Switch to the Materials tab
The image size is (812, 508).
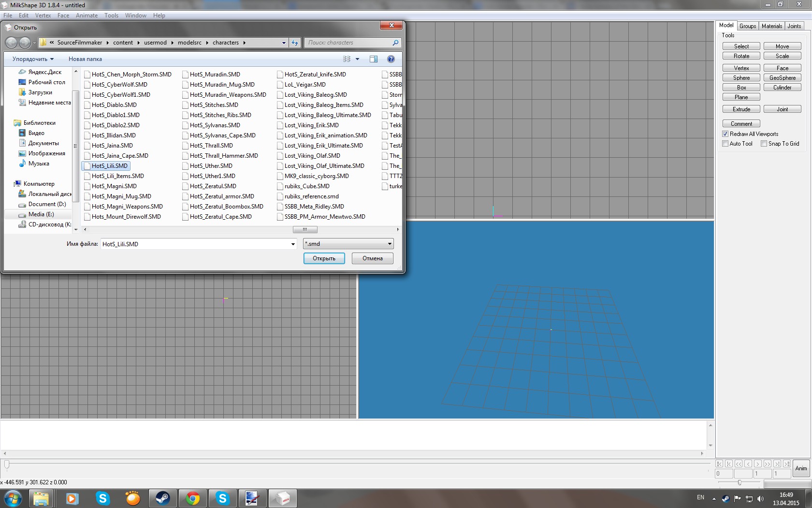tap(772, 26)
